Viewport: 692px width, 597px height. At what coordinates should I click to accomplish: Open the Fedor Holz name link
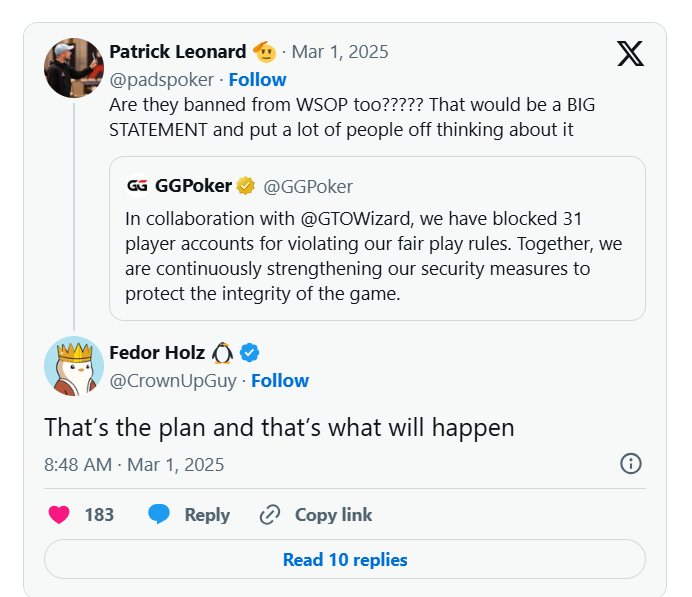157,352
